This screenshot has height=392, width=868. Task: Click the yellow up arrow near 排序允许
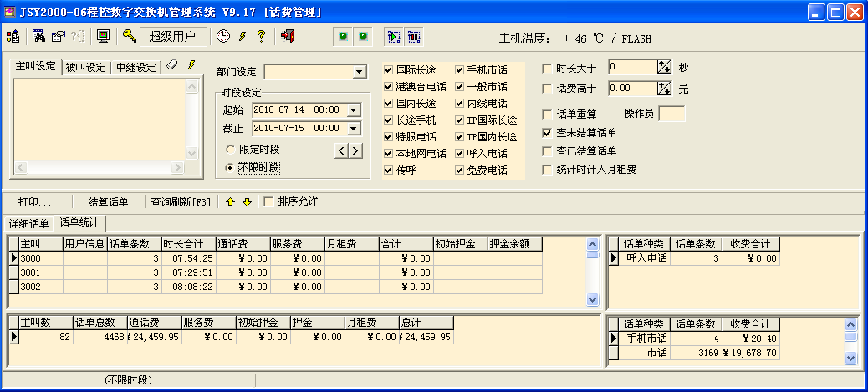(231, 201)
